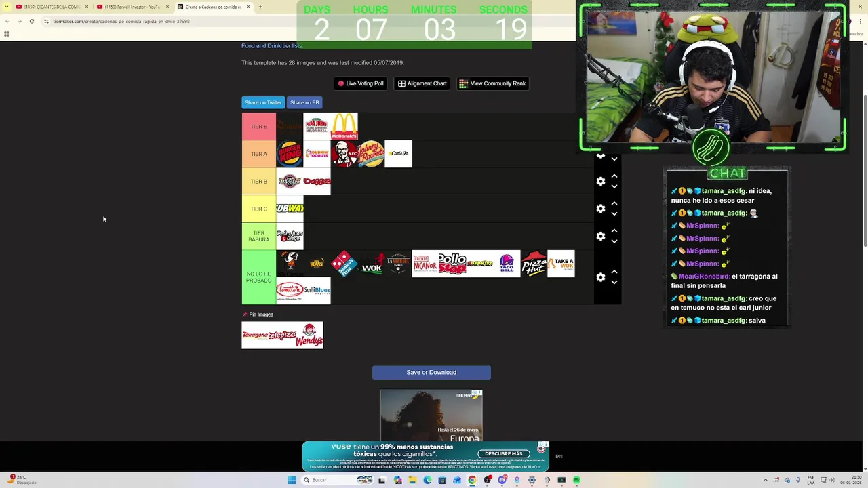
Task: Open settings gear for Tier B row
Action: [x=601, y=181]
